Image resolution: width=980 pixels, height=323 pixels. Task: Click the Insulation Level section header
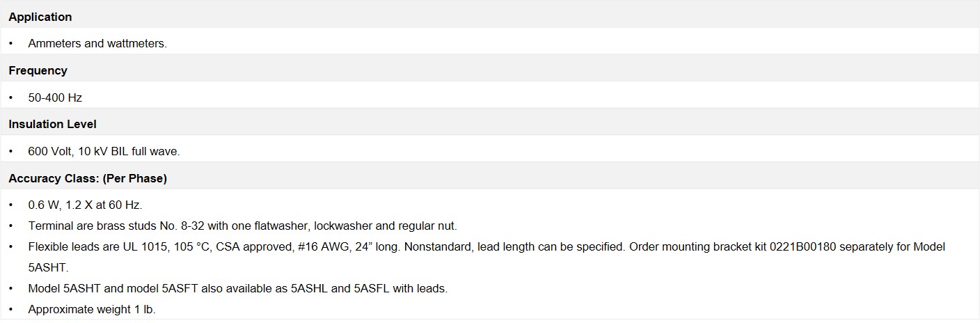(x=490, y=124)
